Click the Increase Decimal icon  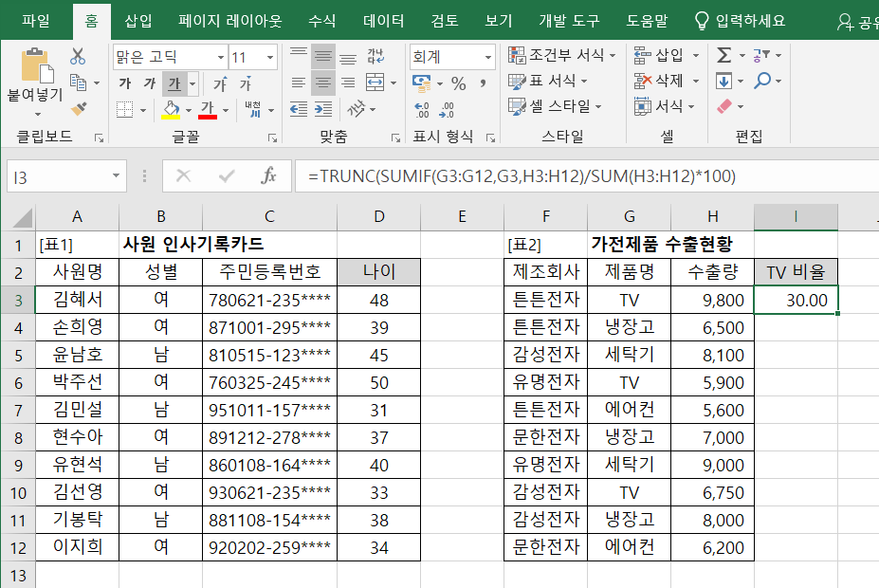pos(422,109)
